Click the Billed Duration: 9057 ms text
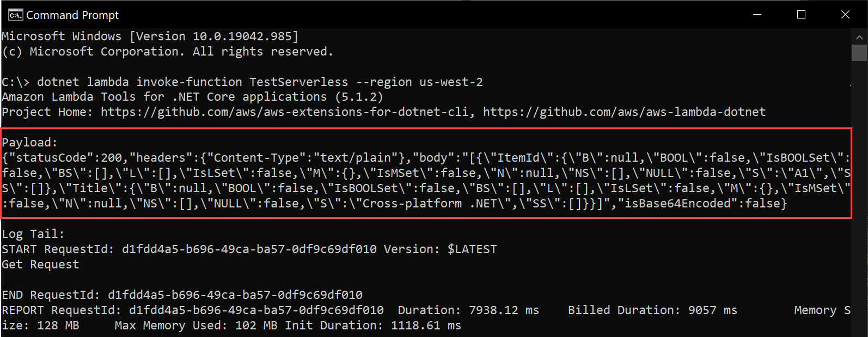The height and width of the screenshot is (337, 868). (652, 310)
